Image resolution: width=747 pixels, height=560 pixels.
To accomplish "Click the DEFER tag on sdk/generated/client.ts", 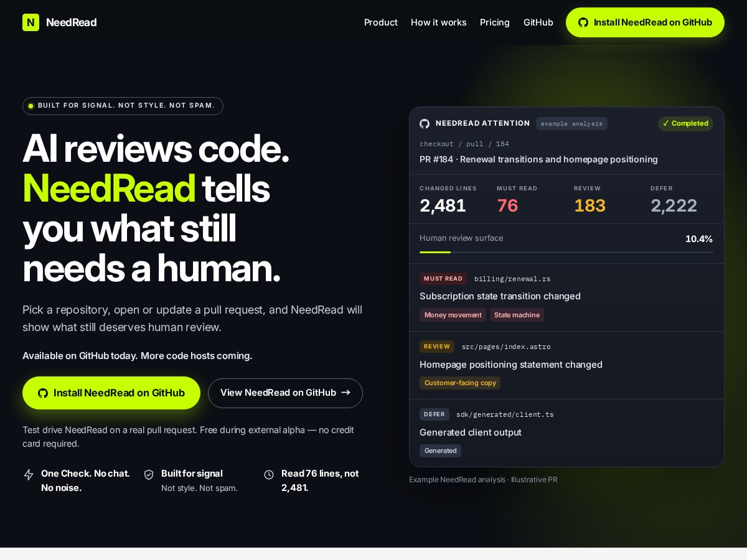I will point(435,414).
